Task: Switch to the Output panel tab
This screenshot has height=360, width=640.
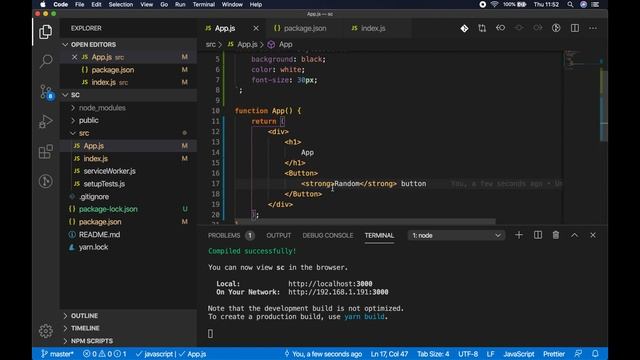Action: [279, 236]
